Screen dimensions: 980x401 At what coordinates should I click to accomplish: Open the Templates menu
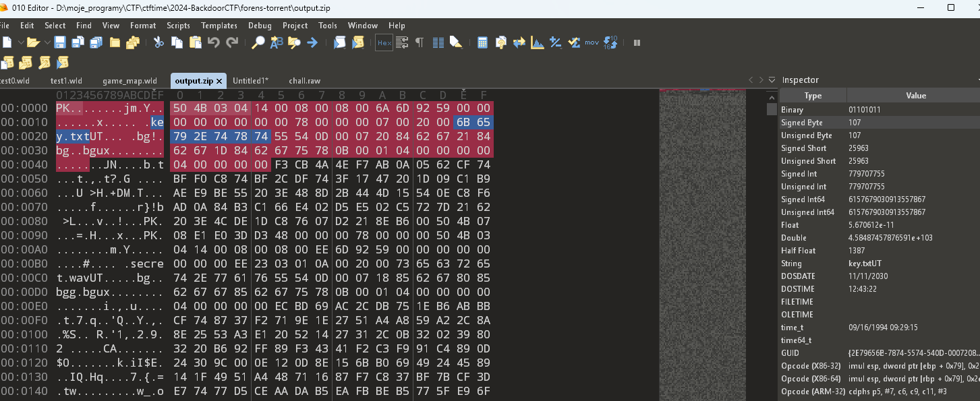(219, 26)
